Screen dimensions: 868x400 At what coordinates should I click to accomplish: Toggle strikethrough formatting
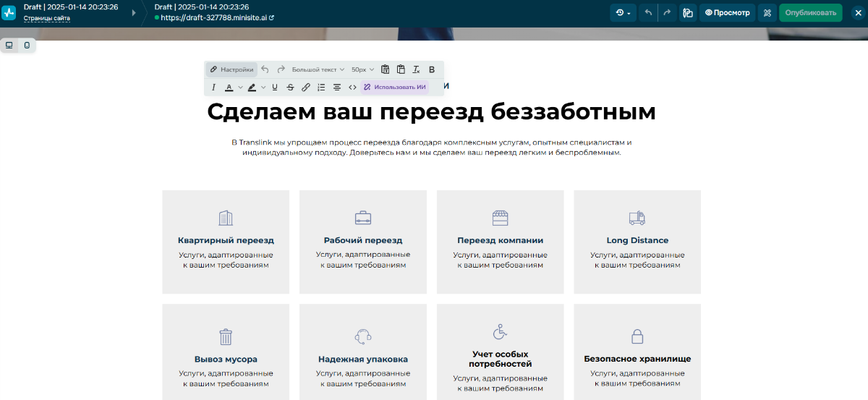coord(290,88)
